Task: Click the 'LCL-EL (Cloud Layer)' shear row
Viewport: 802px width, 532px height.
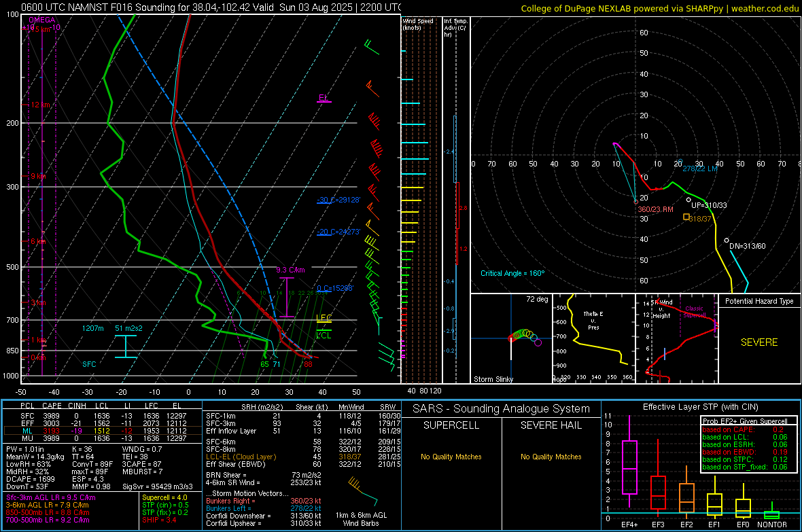Action: coord(303,457)
